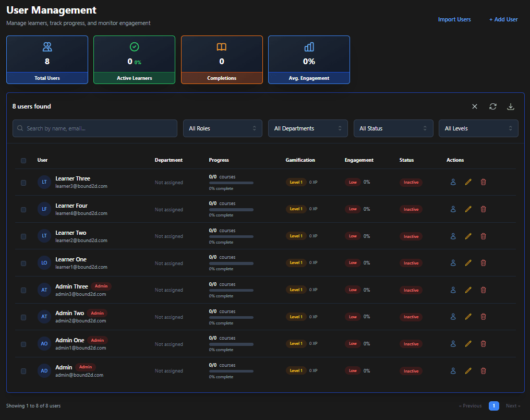The height and width of the screenshot is (420, 530).
Task: Edit Learner Four with pencil icon
Action: coord(468,209)
